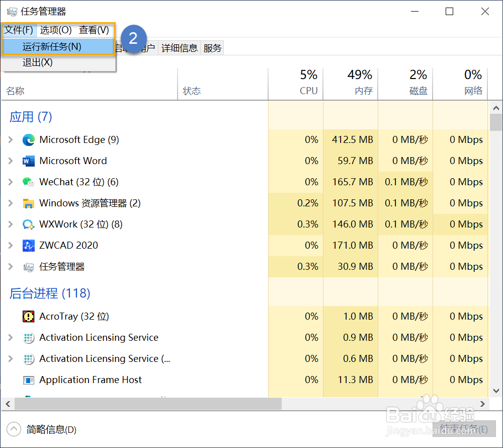Click the Microsoft Edge app icon

29,140
